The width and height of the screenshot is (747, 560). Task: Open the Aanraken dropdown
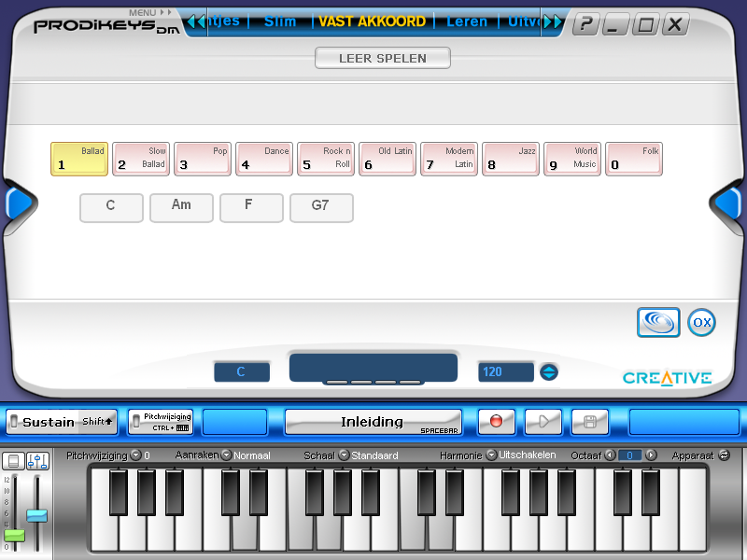pos(226,455)
